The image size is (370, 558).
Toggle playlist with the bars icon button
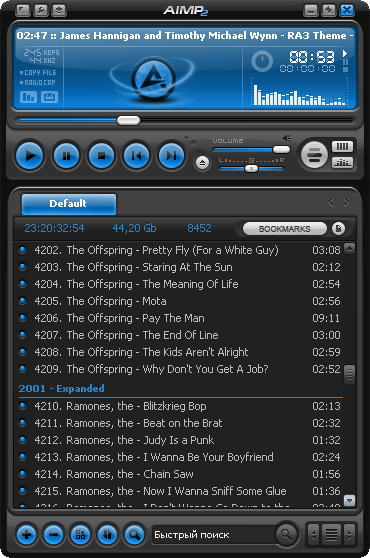click(342, 146)
